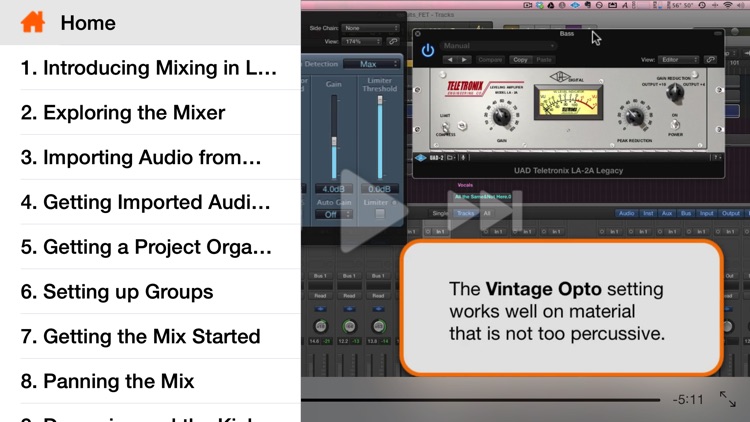The image size is (750, 422).
Task: Click the LA-2A Peak Reduction knob
Action: (x=634, y=116)
